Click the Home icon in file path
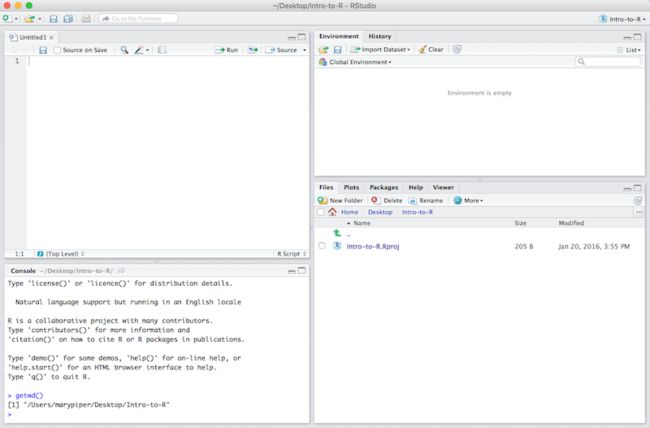 (x=332, y=212)
